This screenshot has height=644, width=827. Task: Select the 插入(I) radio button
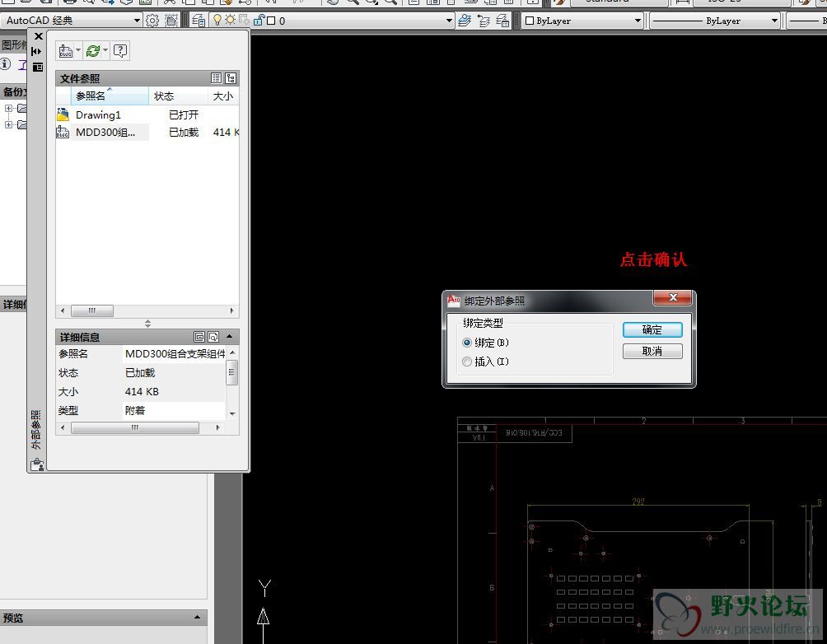467,362
